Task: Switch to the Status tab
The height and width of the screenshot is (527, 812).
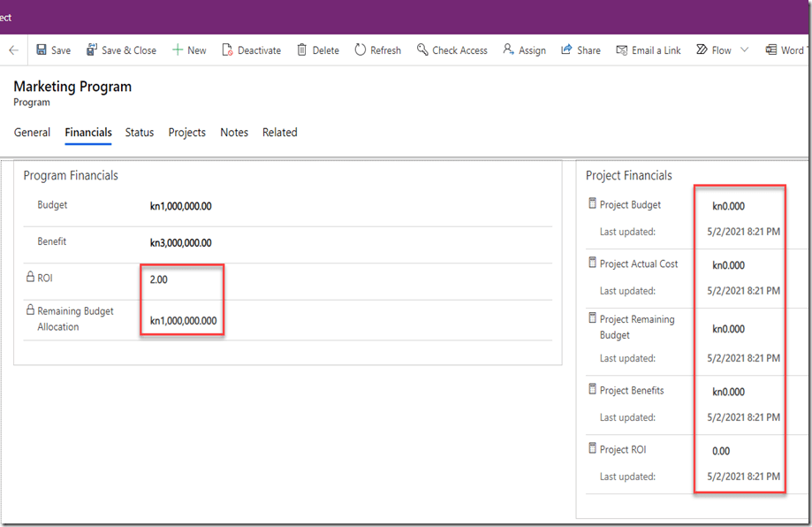Action: point(140,133)
